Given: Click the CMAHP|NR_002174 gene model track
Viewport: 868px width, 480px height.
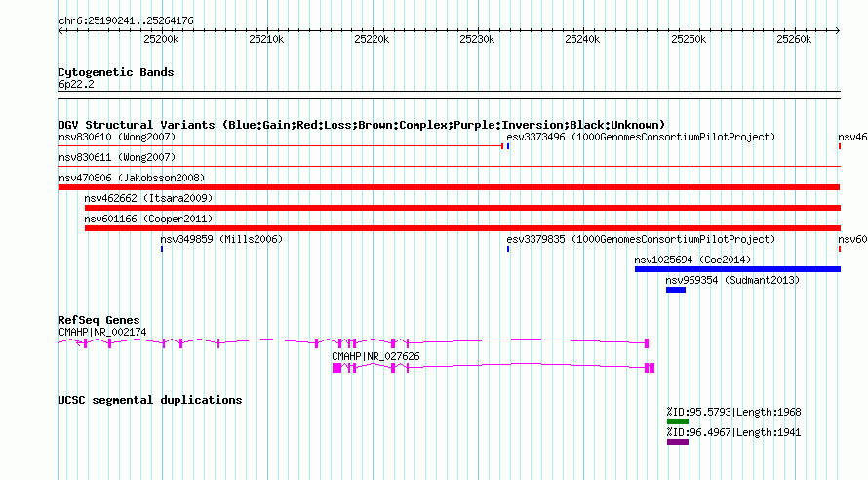Looking at the screenshot, I should [x=353, y=343].
